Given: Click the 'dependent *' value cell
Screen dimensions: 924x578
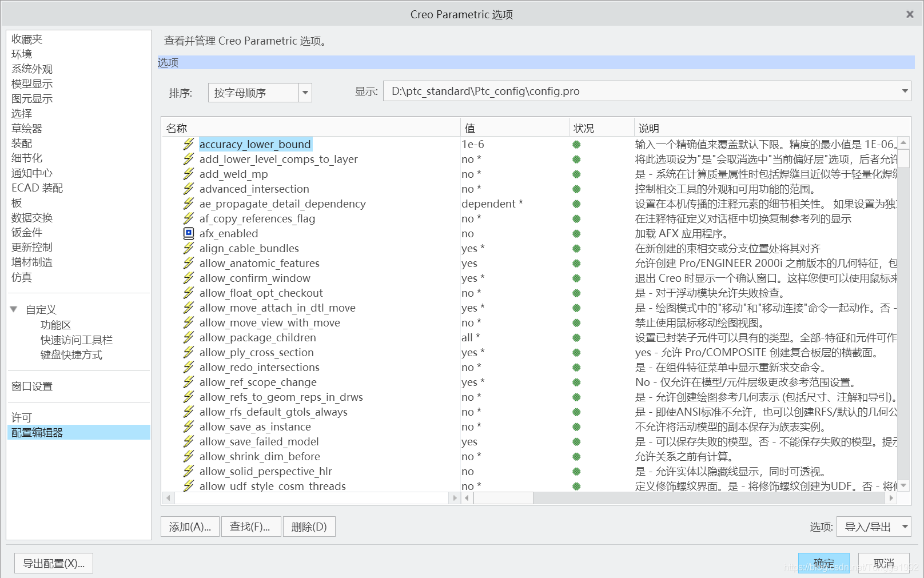Looking at the screenshot, I should pos(492,204).
